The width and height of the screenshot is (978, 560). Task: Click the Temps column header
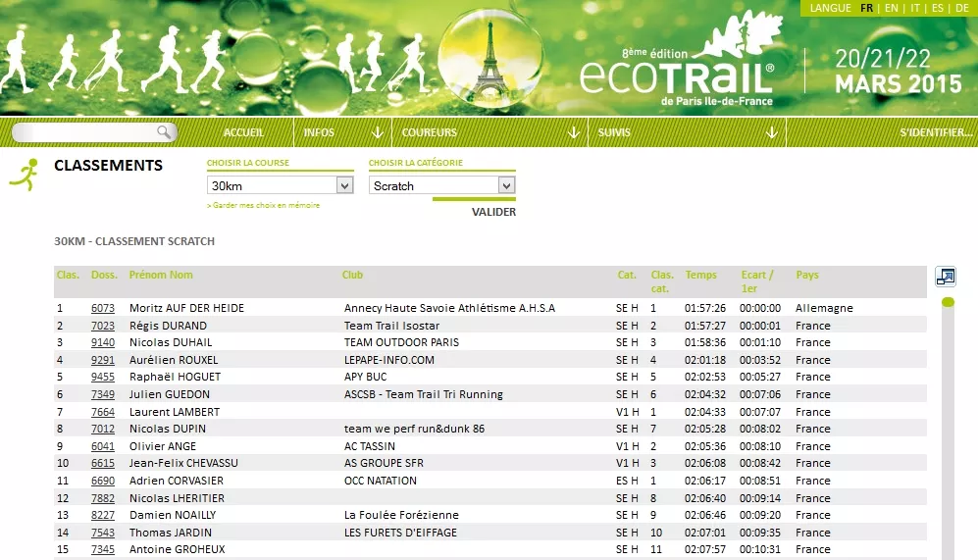click(701, 275)
